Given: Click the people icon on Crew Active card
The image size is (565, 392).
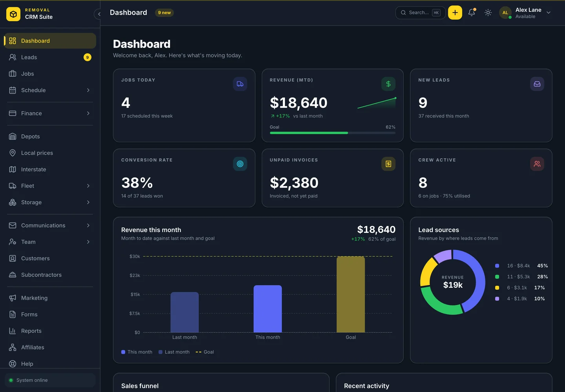Looking at the screenshot, I should 537,164.
